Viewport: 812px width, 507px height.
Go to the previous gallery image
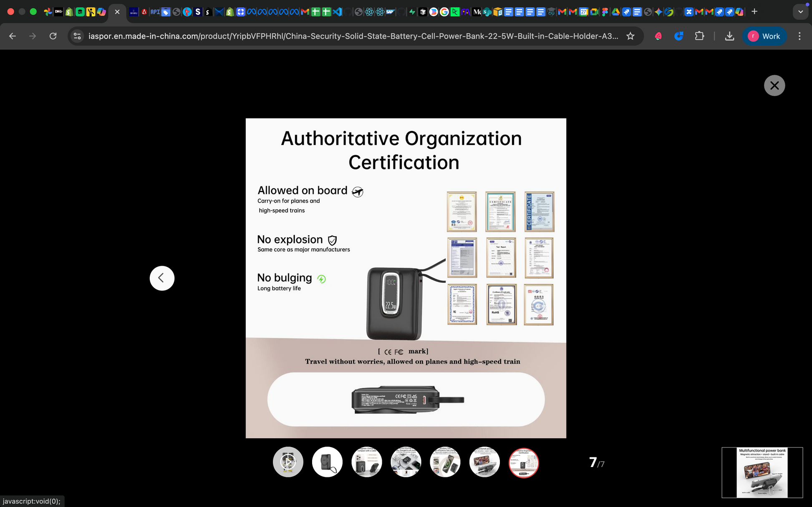[x=162, y=278]
